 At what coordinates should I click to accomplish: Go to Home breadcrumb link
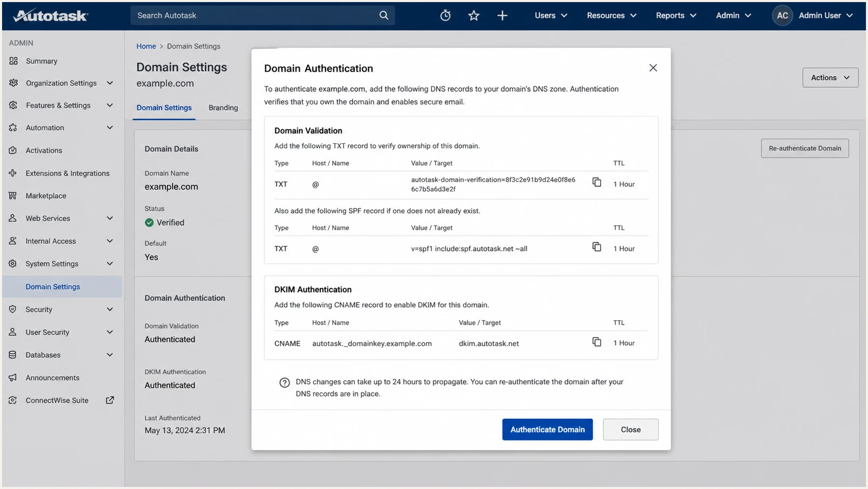(146, 46)
